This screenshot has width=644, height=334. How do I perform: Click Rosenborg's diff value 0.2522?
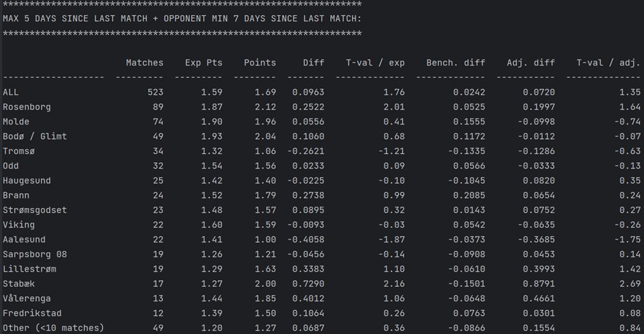[x=308, y=107]
